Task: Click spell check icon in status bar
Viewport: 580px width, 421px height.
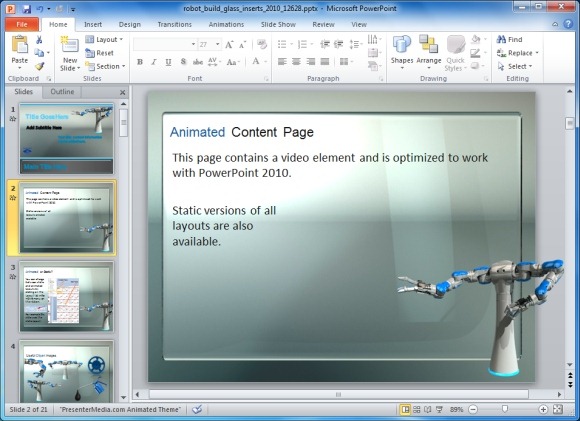Action: (x=197, y=409)
